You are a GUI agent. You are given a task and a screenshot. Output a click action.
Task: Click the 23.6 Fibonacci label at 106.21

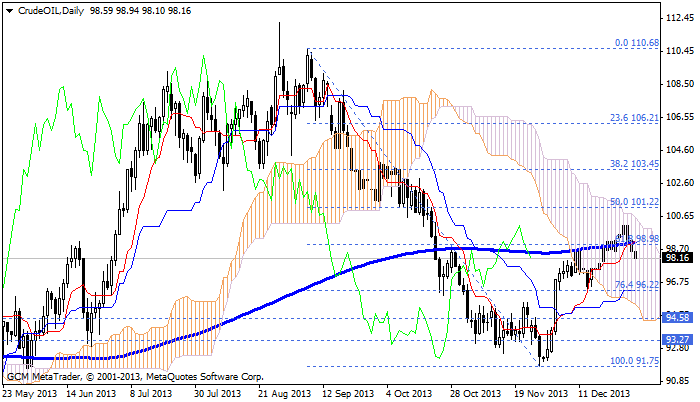[x=634, y=117]
